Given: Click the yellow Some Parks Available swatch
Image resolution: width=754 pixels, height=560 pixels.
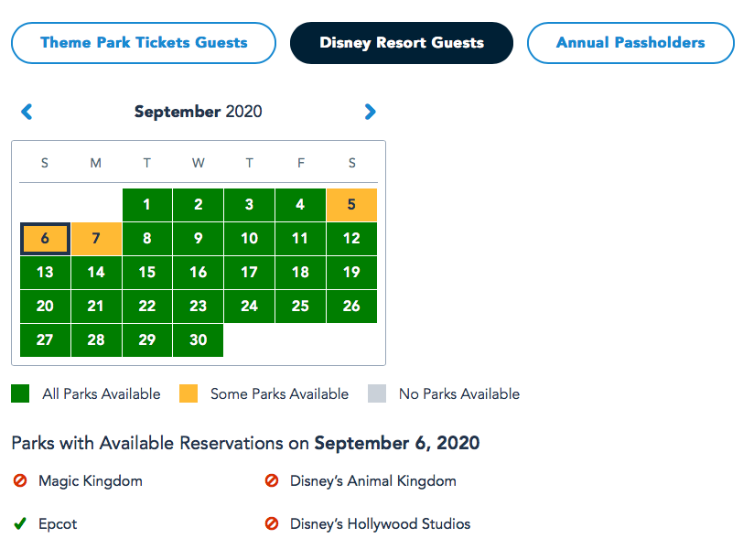Looking at the screenshot, I should pyautogui.click(x=188, y=394).
